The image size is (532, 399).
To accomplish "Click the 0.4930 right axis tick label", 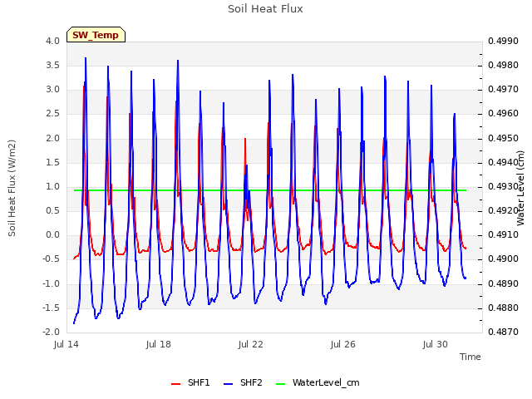I will click(503, 186).
